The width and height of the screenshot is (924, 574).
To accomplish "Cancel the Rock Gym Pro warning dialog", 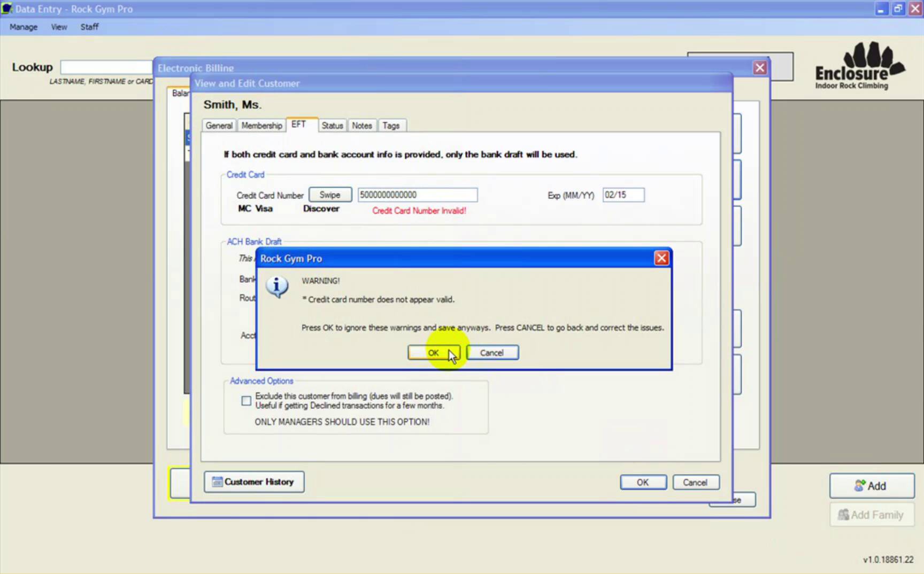I will [x=492, y=353].
